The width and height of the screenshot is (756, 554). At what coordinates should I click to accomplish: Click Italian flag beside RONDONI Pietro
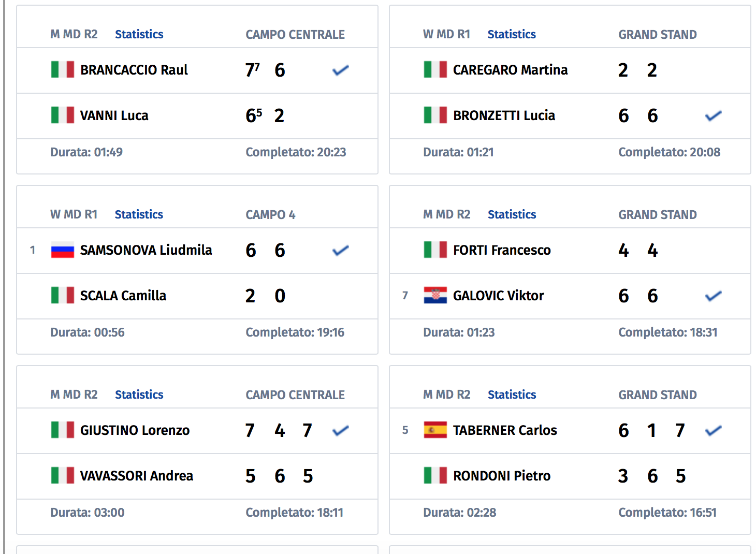435,475
